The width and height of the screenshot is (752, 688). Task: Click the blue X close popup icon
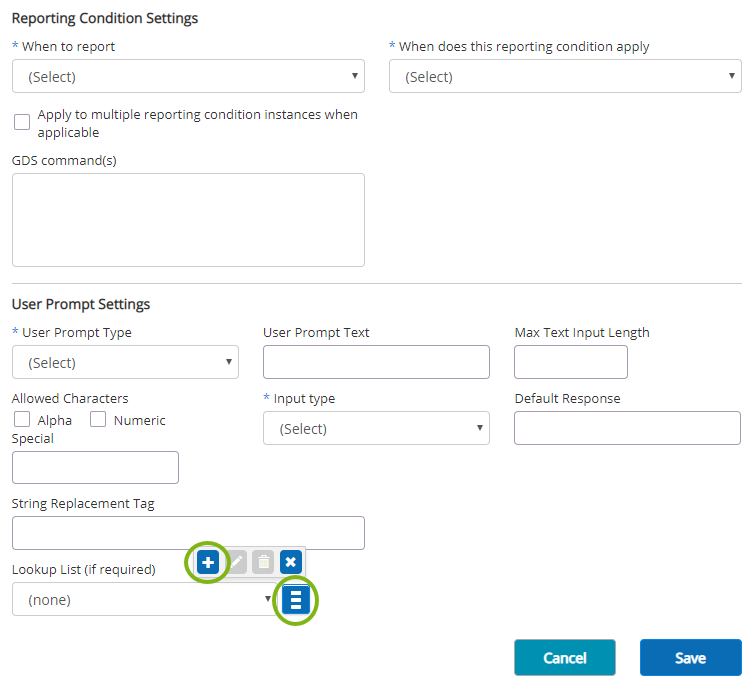point(291,562)
